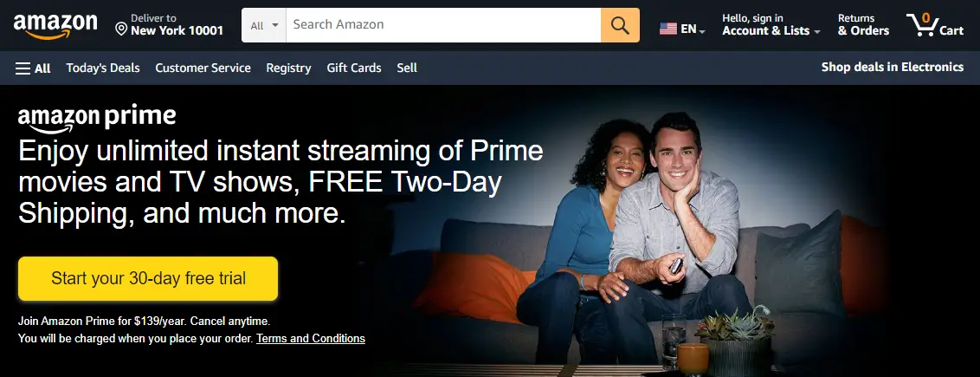Click the US flag language icon
Image resolution: width=980 pixels, height=377 pixels.
pos(668,29)
